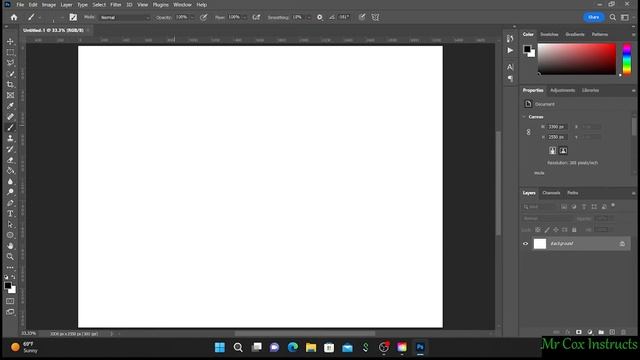This screenshot has width=640, height=360.
Task: Toggle pressure for size button
Action: coord(362,17)
